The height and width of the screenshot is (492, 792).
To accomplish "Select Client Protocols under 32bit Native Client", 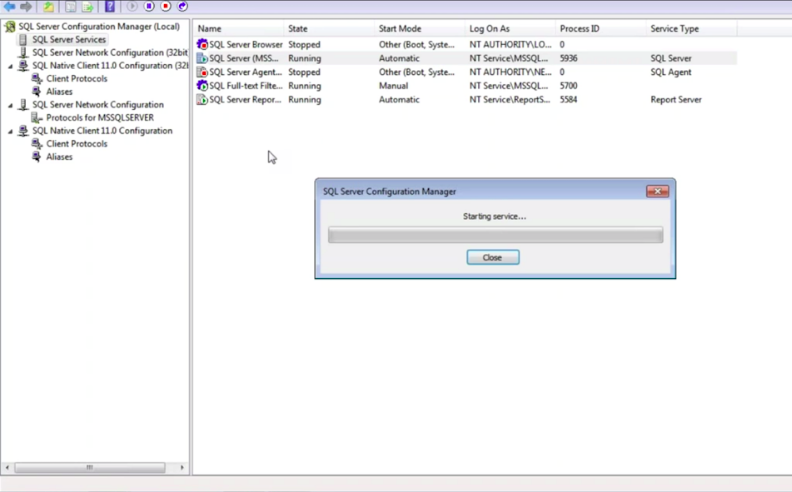I will click(77, 79).
